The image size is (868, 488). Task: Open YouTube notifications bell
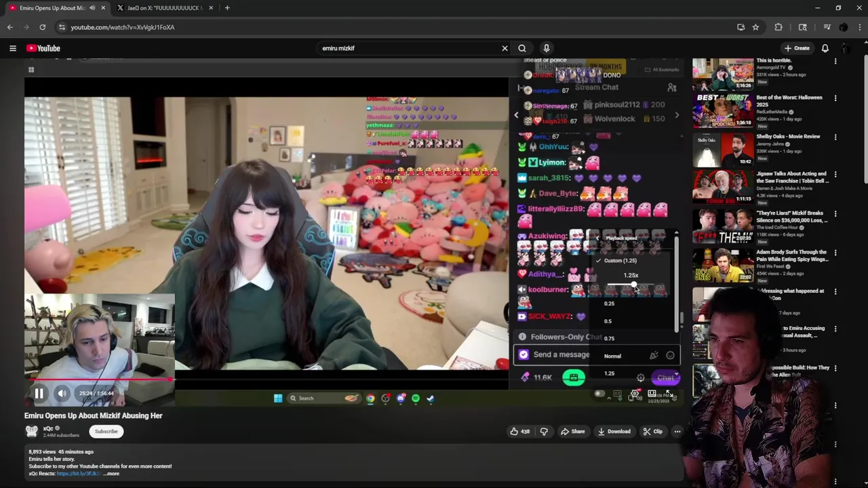tap(825, 48)
